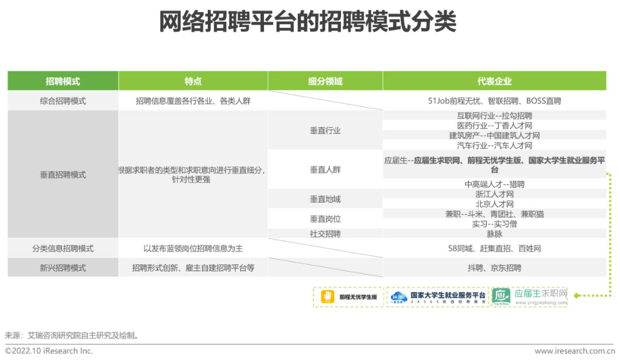Click the 垂直人群 segment cell
Image resolution: width=620 pixels, height=364 pixels.
coord(325,170)
